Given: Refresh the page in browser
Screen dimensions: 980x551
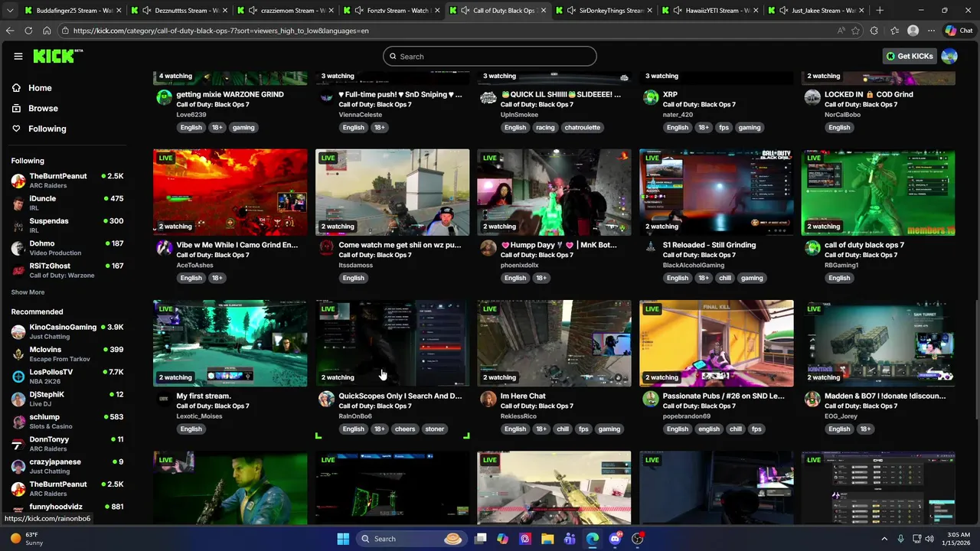Looking at the screenshot, I should (x=28, y=31).
